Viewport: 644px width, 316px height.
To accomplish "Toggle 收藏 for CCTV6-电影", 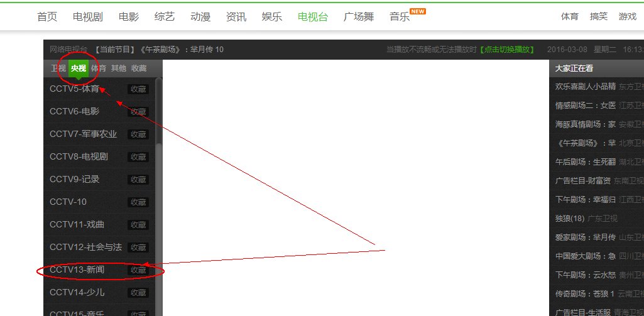I will pos(138,112).
